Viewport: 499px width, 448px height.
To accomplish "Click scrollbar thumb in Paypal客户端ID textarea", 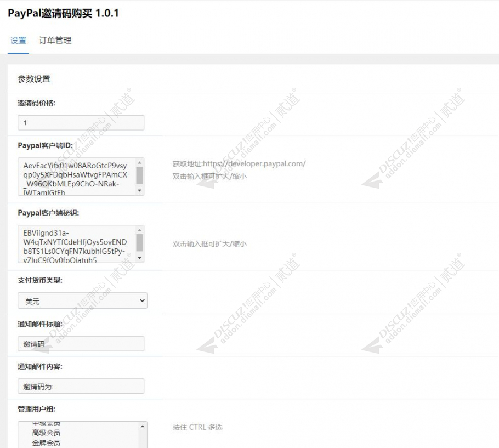I will [x=139, y=175].
